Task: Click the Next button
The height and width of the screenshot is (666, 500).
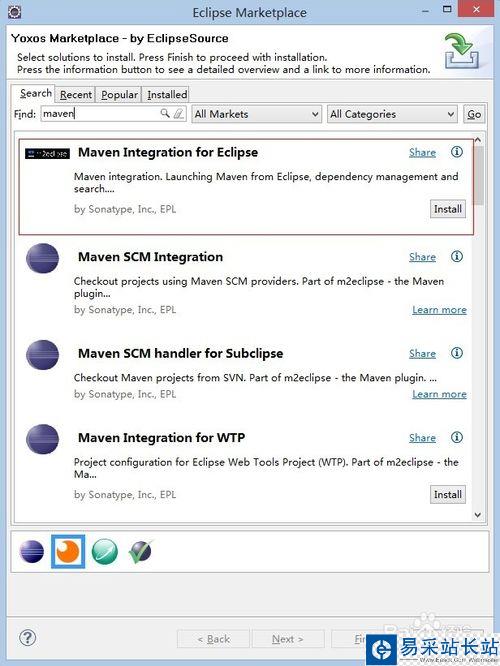Action: pyautogui.click(x=288, y=639)
